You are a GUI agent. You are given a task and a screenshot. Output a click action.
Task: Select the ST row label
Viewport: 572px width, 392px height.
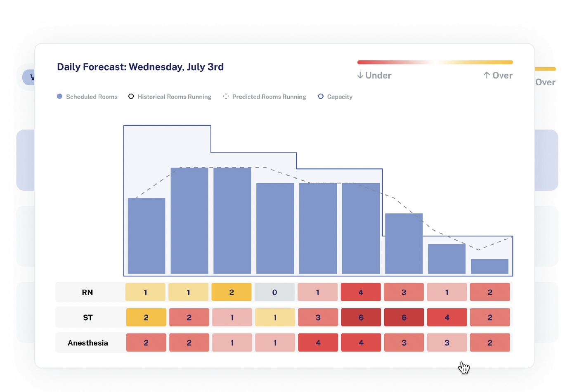pyautogui.click(x=88, y=318)
